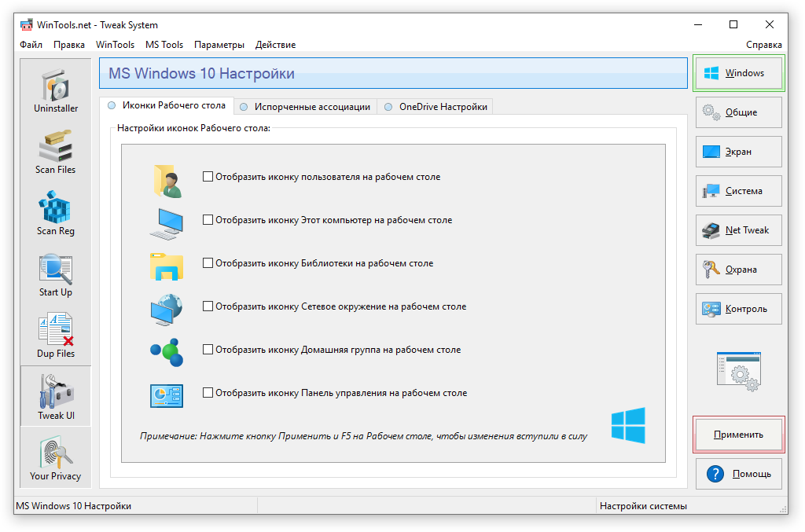
Task: Enable user icon on desktop checkbox
Action: pyautogui.click(x=208, y=177)
